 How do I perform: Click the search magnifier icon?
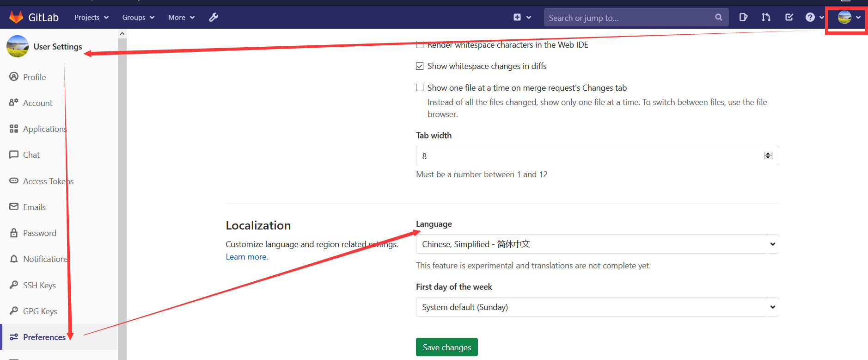(x=718, y=17)
